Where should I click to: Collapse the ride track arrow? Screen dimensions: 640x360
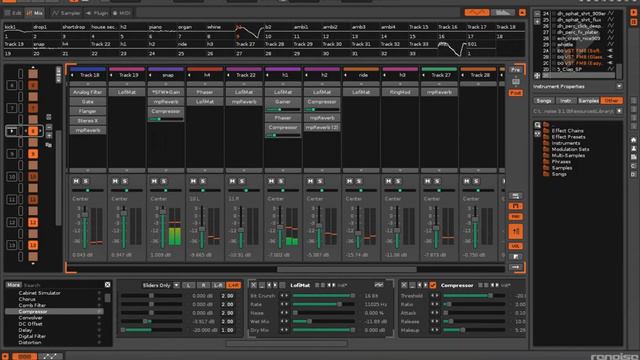click(346, 75)
